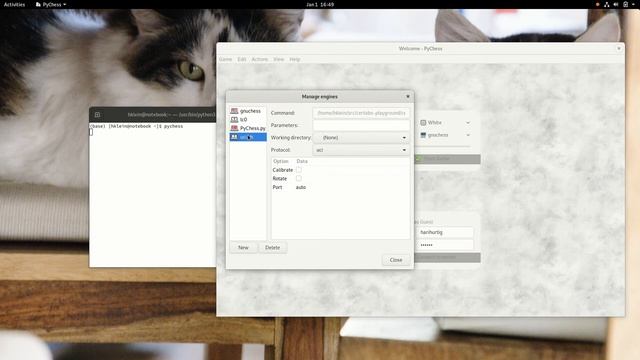Click the PyChess.py engine icon
Image resolution: width=640 pixels, height=360 pixels.
pyautogui.click(x=234, y=128)
